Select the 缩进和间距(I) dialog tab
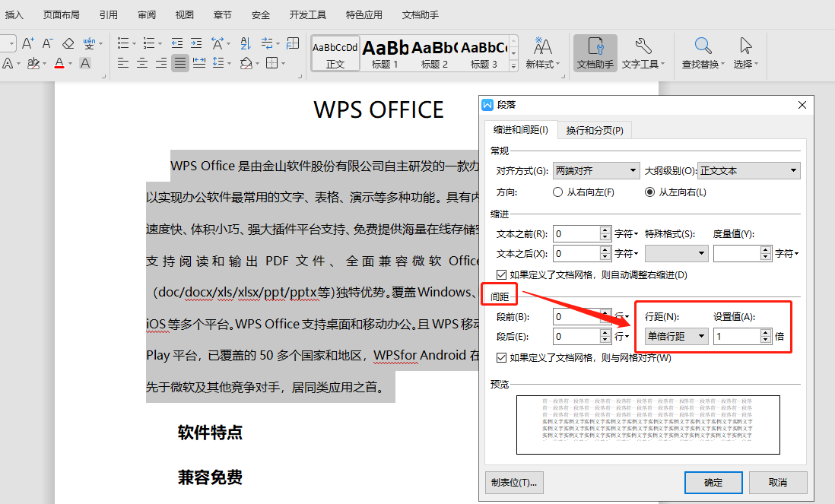 point(521,130)
